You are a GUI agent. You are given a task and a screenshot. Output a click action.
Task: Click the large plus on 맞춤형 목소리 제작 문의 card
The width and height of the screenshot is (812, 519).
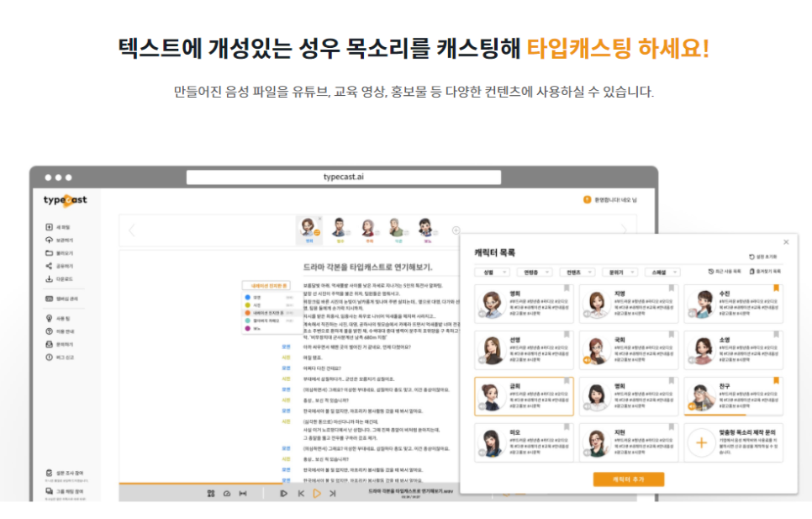(701, 442)
